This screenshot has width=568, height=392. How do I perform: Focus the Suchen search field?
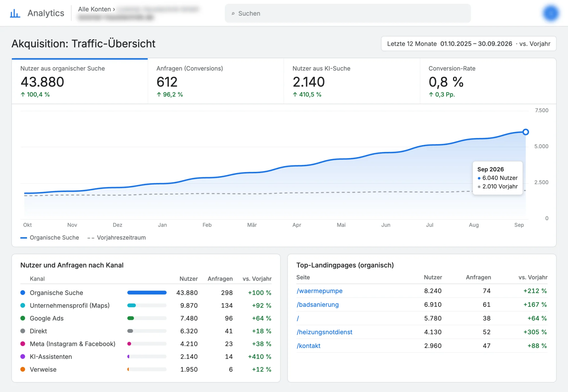click(348, 13)
